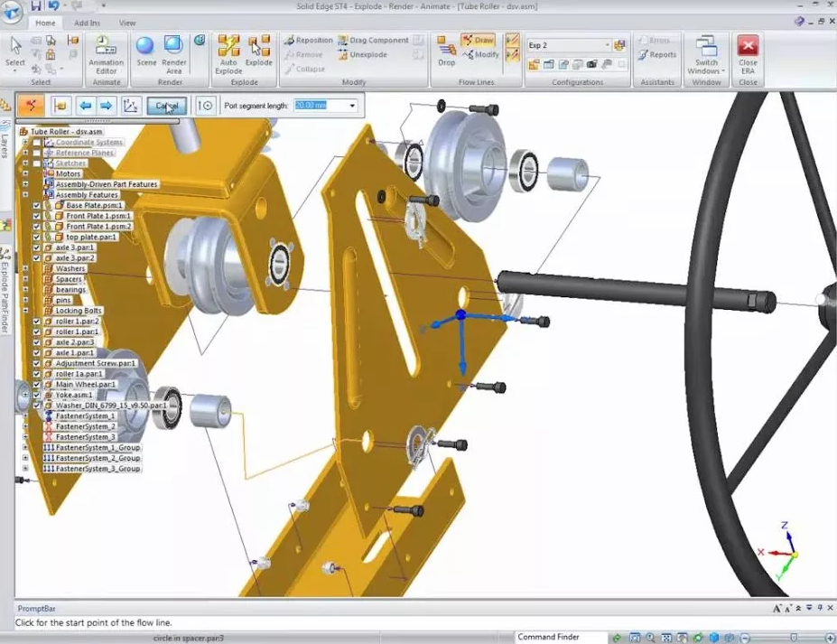Click the Reposition tool
Viewport: 837px width, 644px height.
point(308,40)
